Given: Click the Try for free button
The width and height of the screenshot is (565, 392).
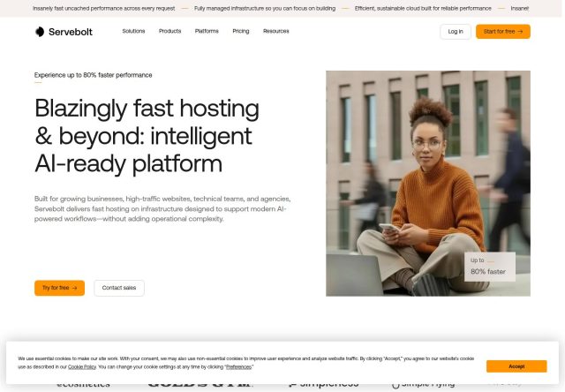Looking at the screenshot, I should [x=59, y=288].
